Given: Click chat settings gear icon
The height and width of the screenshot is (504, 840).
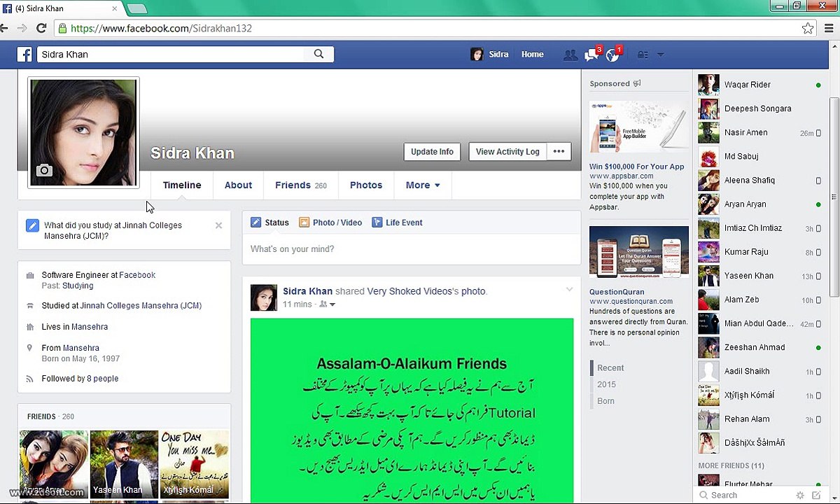Looking at the screenshot, I should coord(800,495).
